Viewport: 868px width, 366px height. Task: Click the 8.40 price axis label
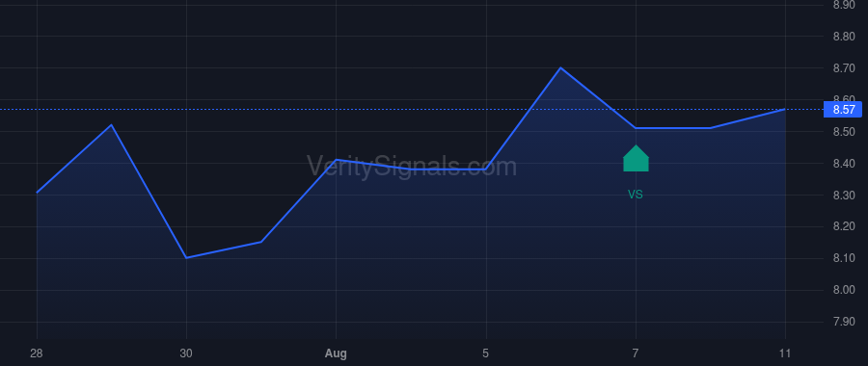844,164
